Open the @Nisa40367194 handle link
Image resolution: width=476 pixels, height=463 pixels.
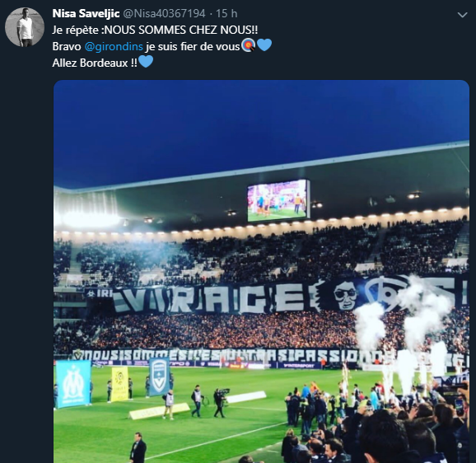pos(164,13)
